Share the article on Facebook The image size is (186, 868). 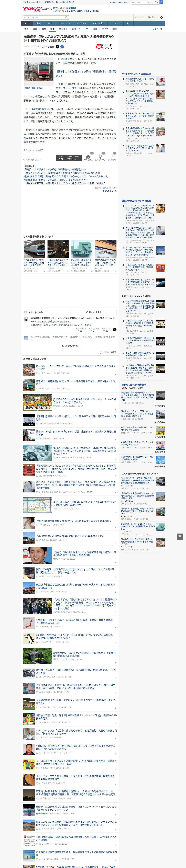click(x=62, y=47)
